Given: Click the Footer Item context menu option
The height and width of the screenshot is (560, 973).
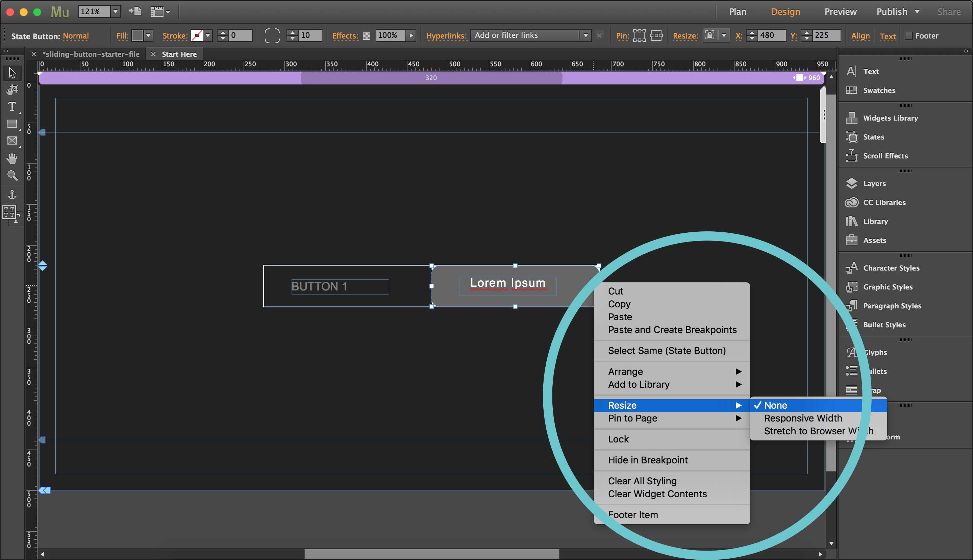Looking at the screenshot, I should (632, 514).
